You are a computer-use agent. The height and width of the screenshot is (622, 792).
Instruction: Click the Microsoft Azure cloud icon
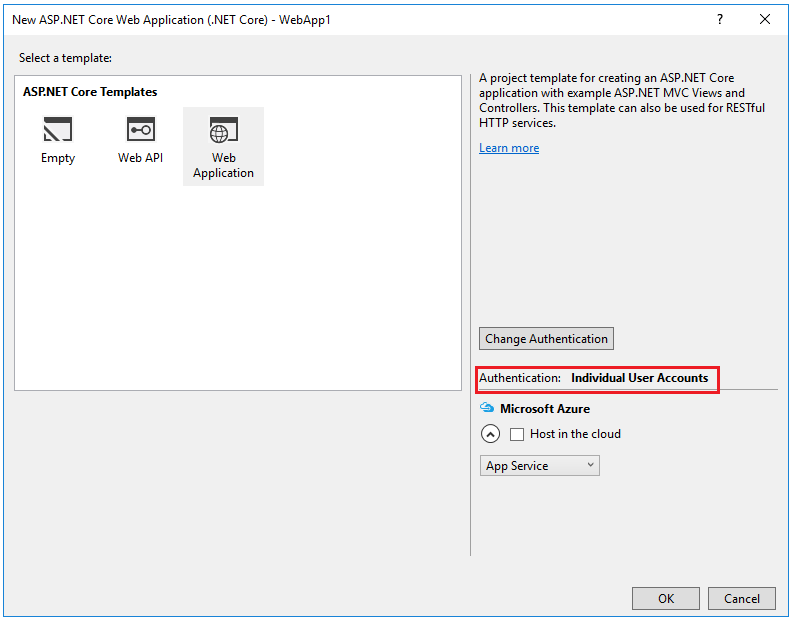coord(487,408)
